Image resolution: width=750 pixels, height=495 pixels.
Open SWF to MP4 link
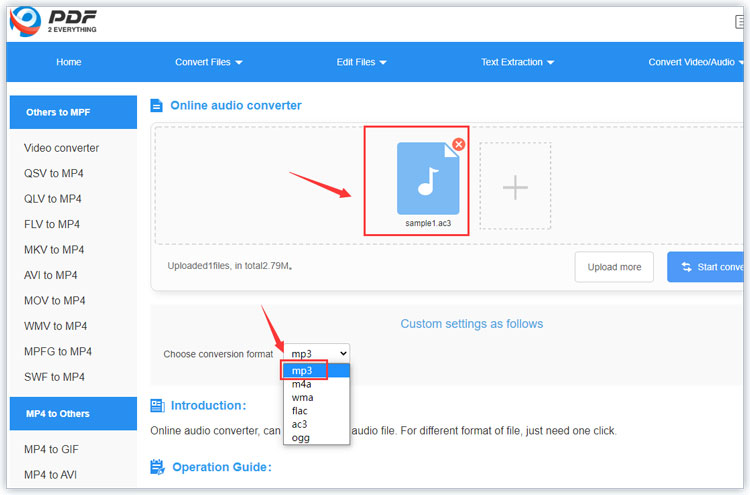coord(55,377)
